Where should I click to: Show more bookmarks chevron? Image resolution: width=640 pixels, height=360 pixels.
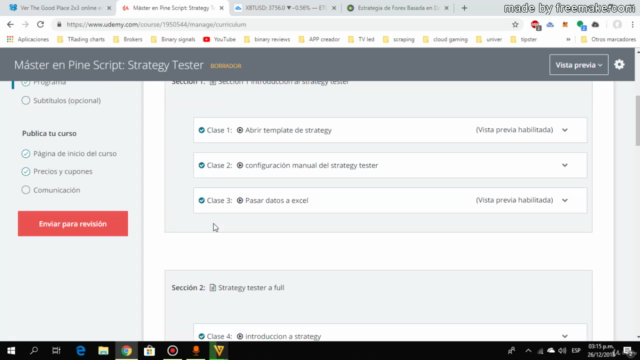[x=568, y=39]
